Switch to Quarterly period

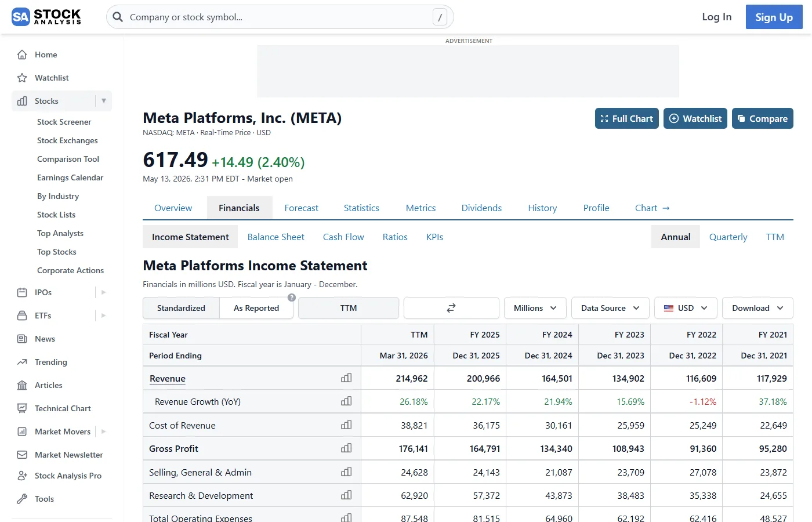click(728, 237)
